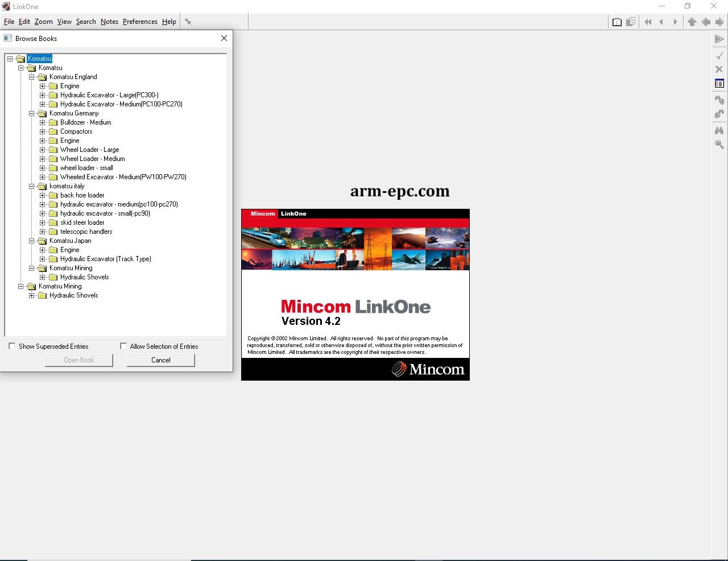The image size is (728, 561).
Task: Click the selection list icon in sidebar
Action: tap(719, 84)
